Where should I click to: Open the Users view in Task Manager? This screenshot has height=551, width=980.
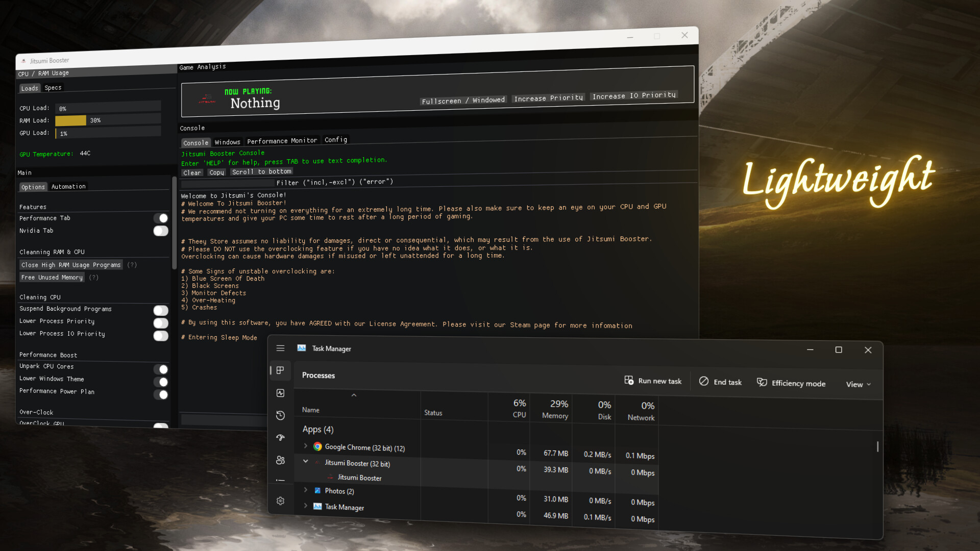(280, 460)
